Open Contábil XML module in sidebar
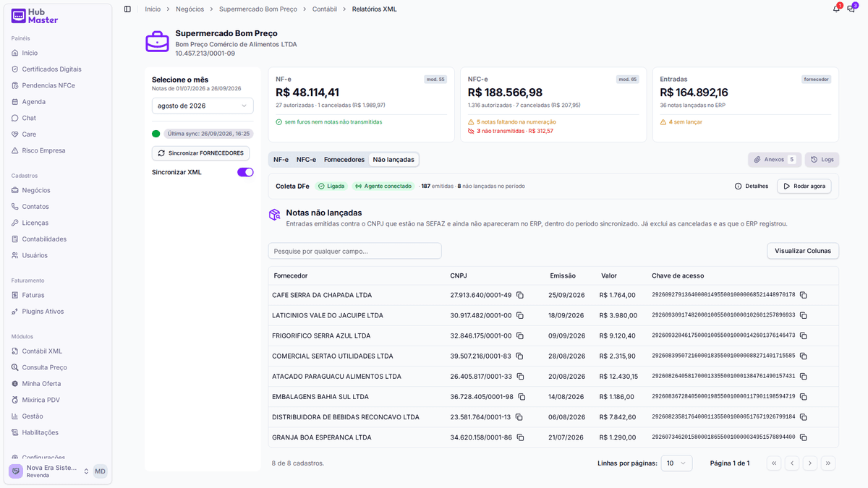The height and width of the screenshot is (488, 868). [42, 351]
